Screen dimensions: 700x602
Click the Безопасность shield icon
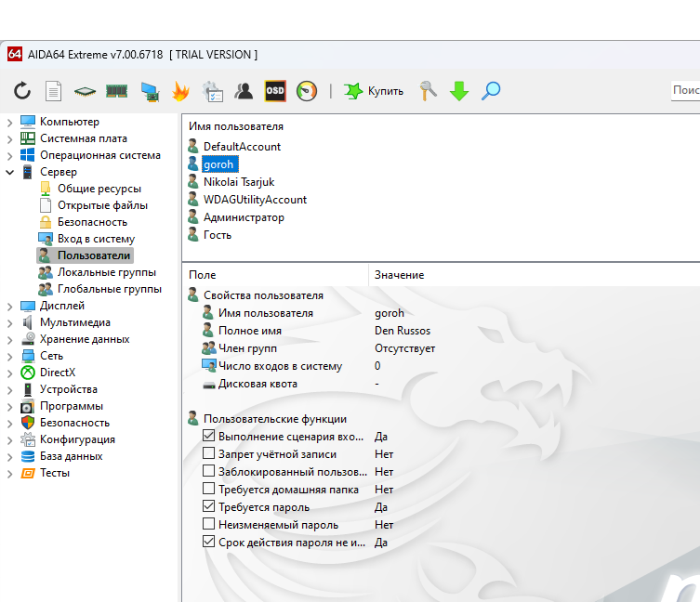pos(28,423)
